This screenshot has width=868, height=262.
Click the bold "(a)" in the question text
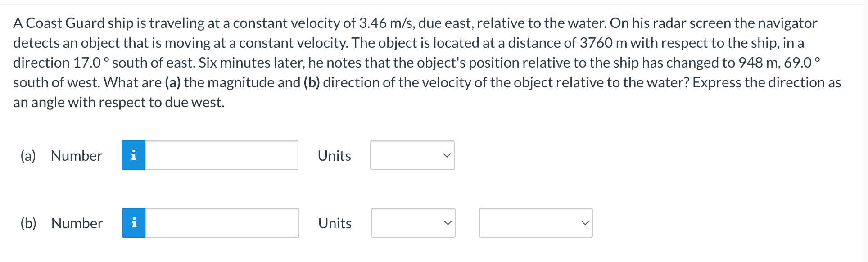pos(173,82)
